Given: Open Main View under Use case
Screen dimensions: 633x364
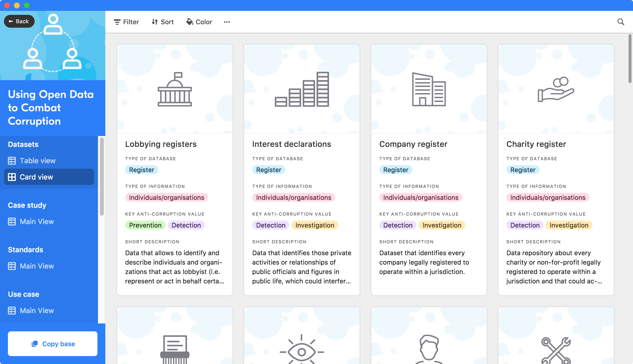Looking at the screenshot, I should pos(49,310).
